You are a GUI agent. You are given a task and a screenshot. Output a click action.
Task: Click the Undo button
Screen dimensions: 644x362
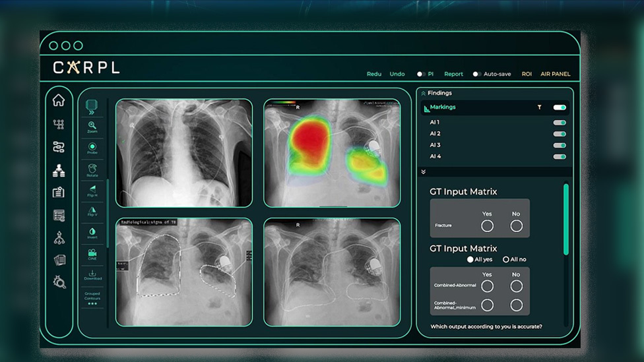(397, 74)
